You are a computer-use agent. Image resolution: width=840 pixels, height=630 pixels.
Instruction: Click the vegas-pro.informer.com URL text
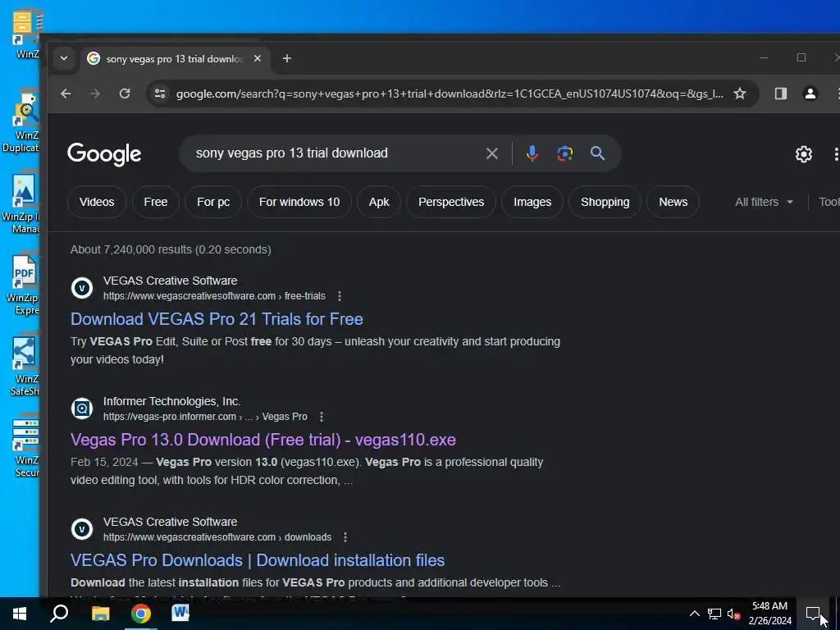(205, 417)
